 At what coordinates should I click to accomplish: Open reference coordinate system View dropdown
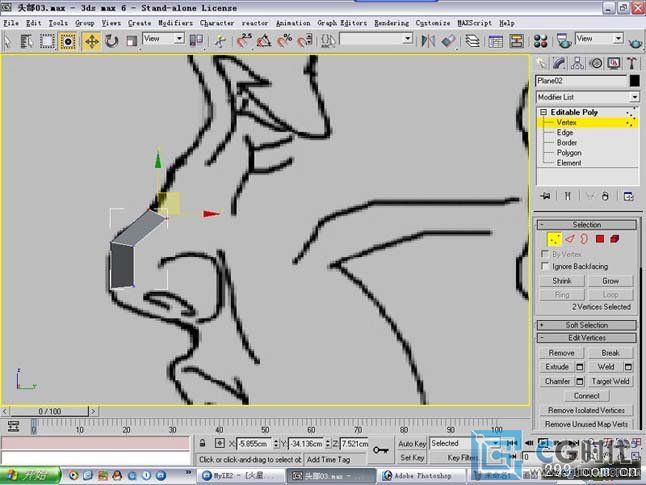point(163,39)
